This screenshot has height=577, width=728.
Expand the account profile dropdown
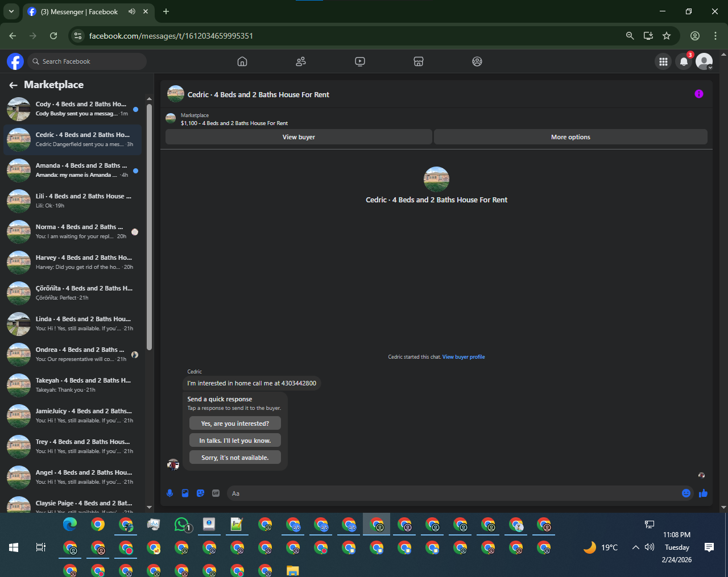(x=704, y=61)
